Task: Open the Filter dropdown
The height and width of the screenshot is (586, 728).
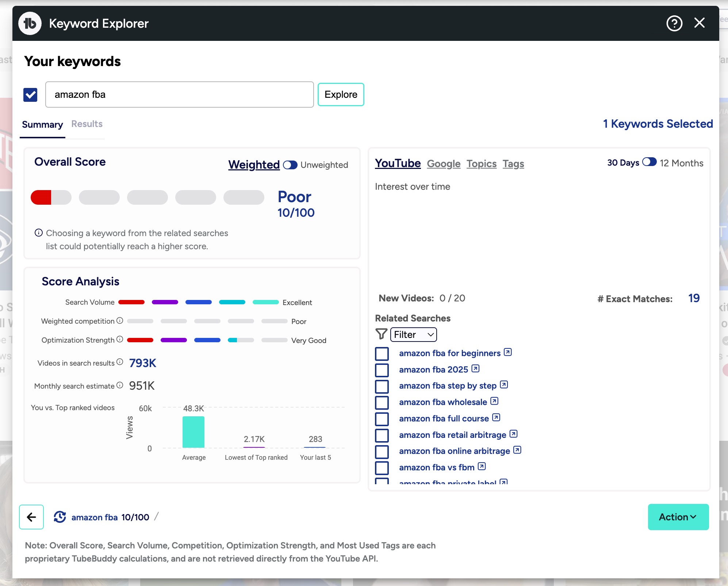Action: coord(413,334)
